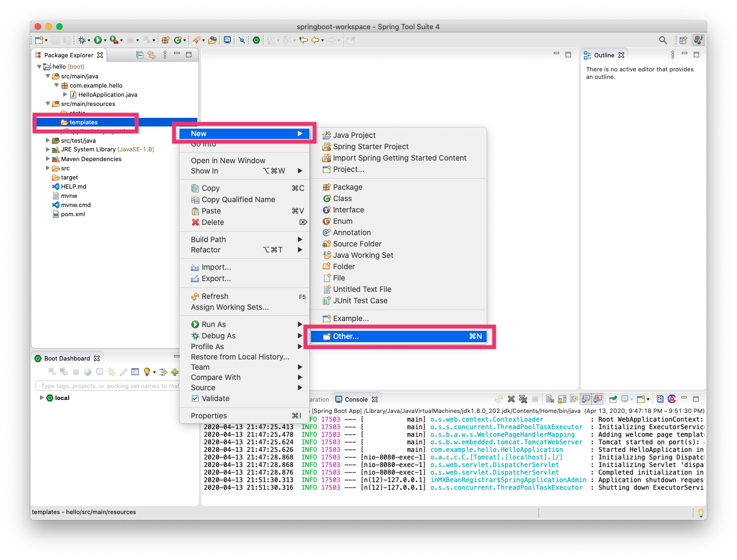Save All using the stacked disks toolbar icon

(67, 39)
